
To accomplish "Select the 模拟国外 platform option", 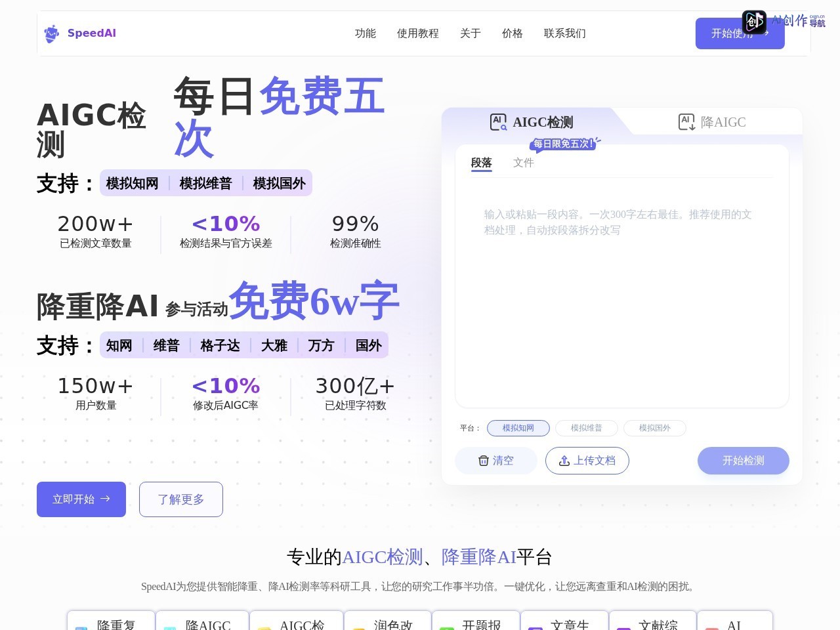I will 655,428.
